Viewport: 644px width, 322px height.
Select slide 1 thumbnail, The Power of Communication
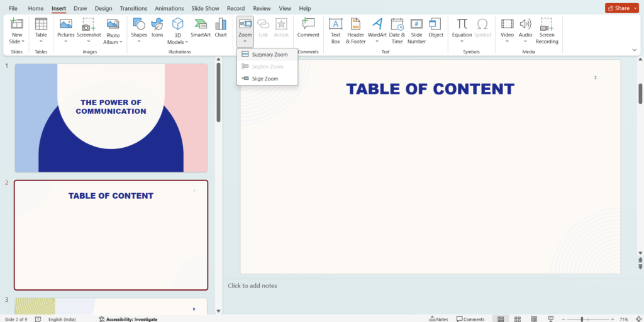pos(111,118)
